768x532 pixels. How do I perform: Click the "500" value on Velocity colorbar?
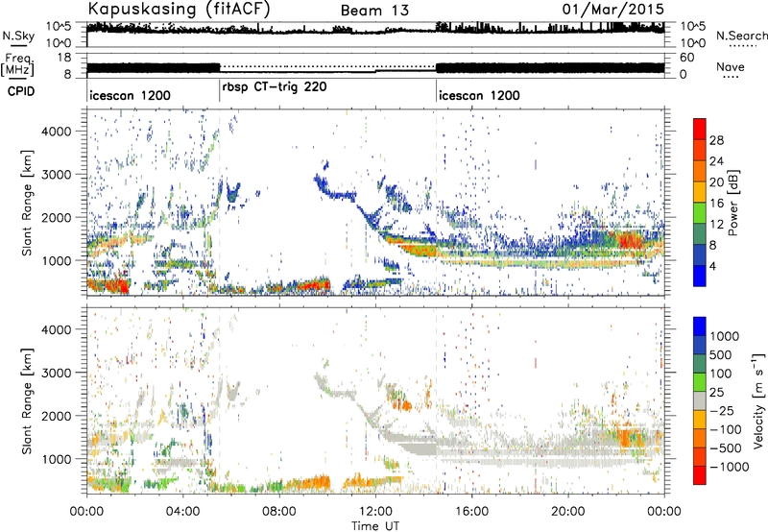[x=721, y=354]
